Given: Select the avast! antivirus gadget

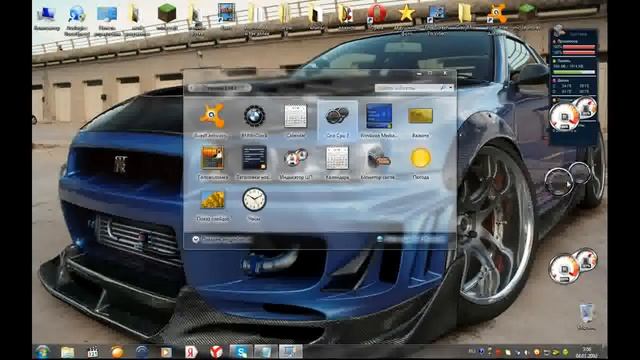Looking at the screenshot, I should click(212, 120).
